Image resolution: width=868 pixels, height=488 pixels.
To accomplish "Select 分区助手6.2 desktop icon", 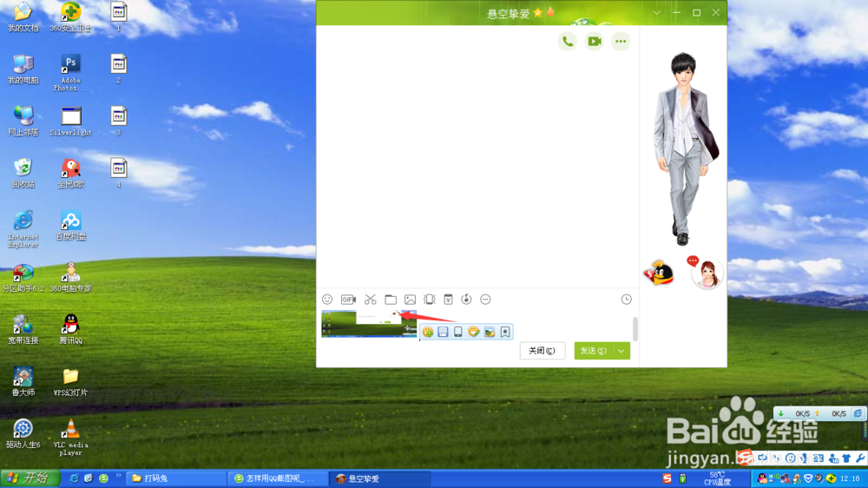I will (23, 277).
